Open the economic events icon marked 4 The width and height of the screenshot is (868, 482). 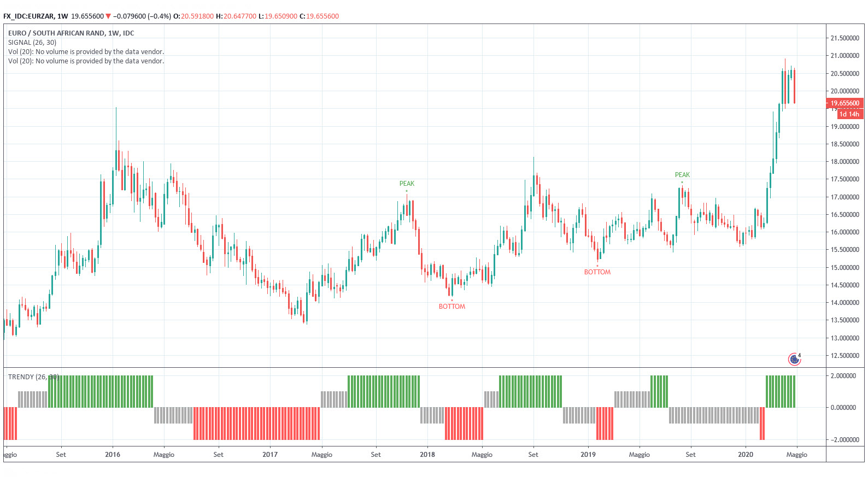click(794, 359)
